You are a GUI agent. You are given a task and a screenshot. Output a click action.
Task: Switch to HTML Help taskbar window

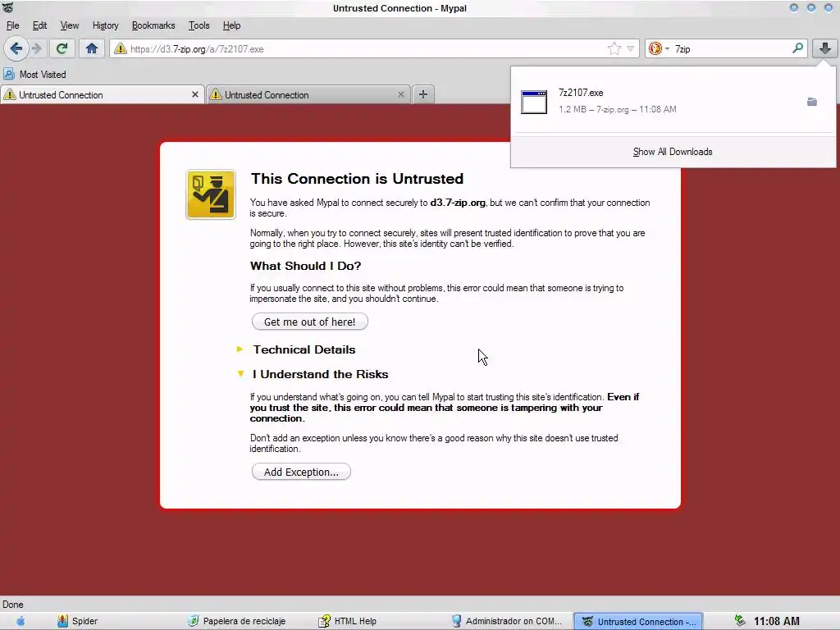tap(347, 621)
